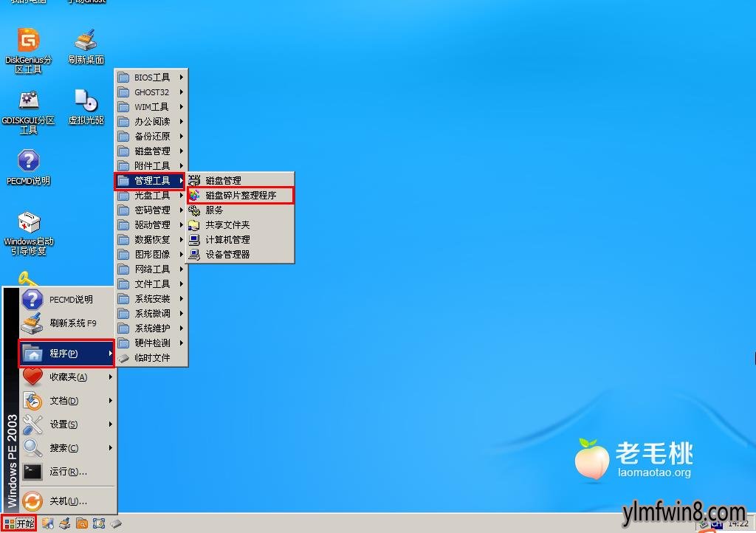Open the 附件工具 folder
The image size is (756, 533).
click(151, 166)
